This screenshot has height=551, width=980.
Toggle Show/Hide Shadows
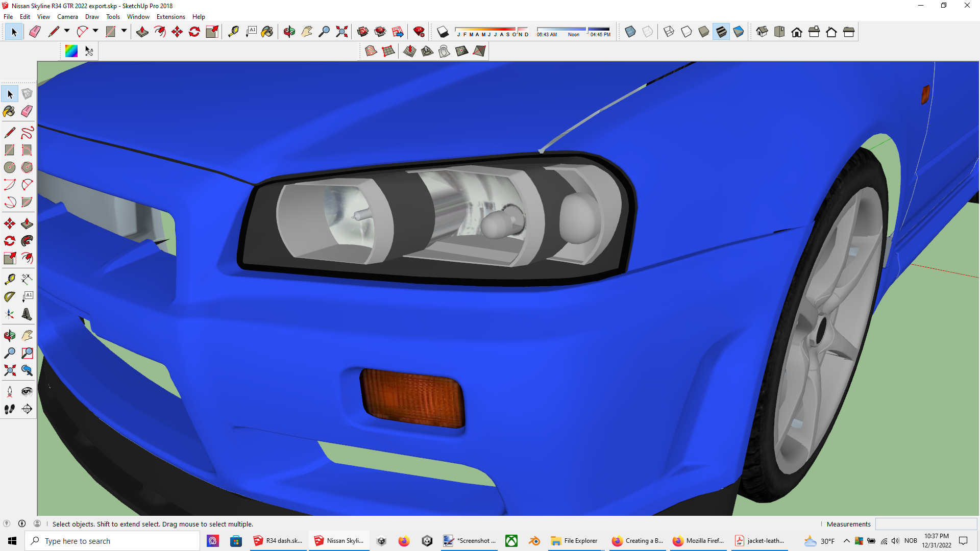443,32
